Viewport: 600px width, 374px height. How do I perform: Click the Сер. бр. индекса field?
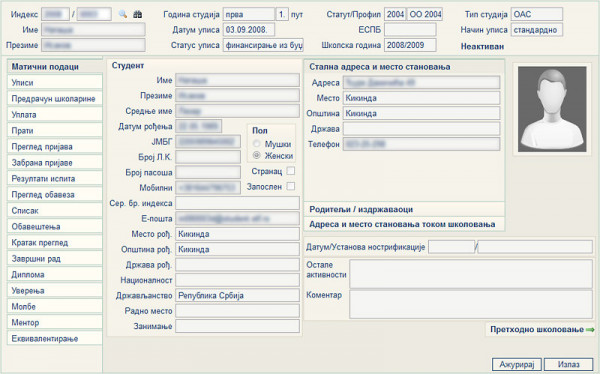tap(237, 203)
